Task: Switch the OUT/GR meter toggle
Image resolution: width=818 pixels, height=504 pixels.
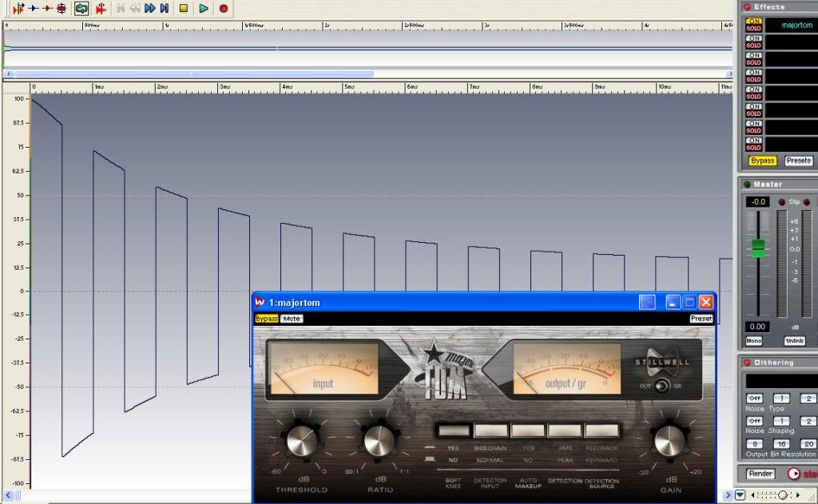Action: [x=661, y=387]
